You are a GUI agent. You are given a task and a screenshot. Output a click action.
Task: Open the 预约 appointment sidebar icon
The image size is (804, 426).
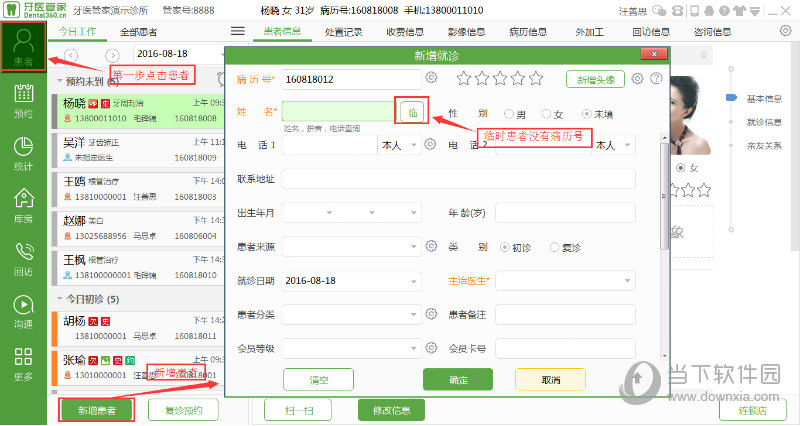coord(23,102)
